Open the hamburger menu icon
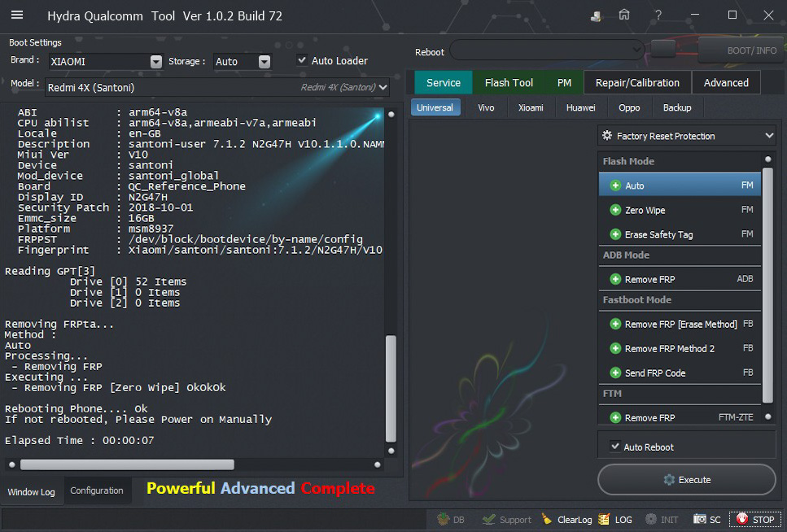This screenshot has height=532, width=787. pyautogui.click(x=17, y=15)
